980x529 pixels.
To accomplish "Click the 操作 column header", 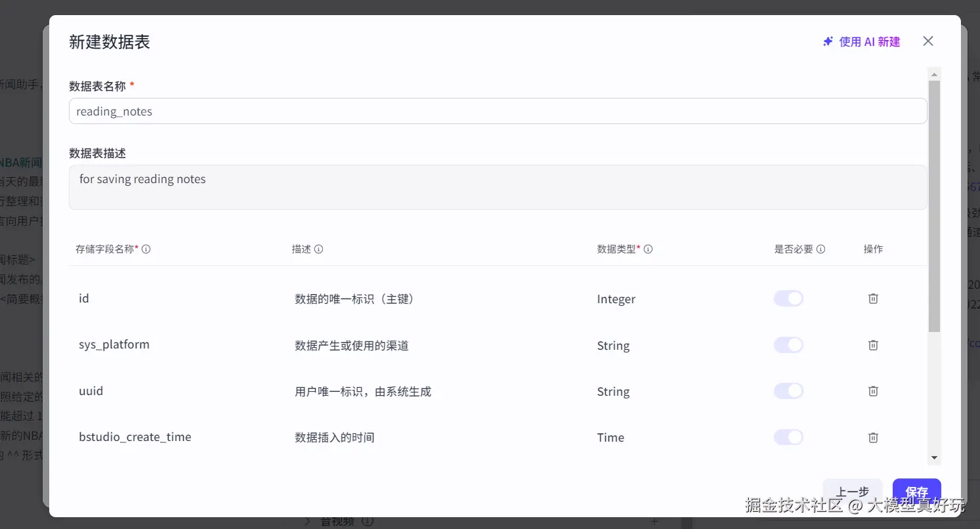I will coord(873,249).
